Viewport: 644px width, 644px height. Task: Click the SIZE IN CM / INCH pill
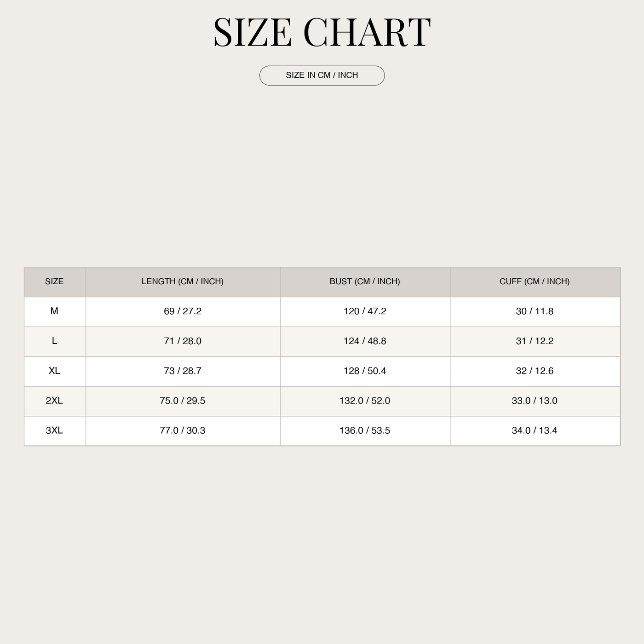click(322, 75)
